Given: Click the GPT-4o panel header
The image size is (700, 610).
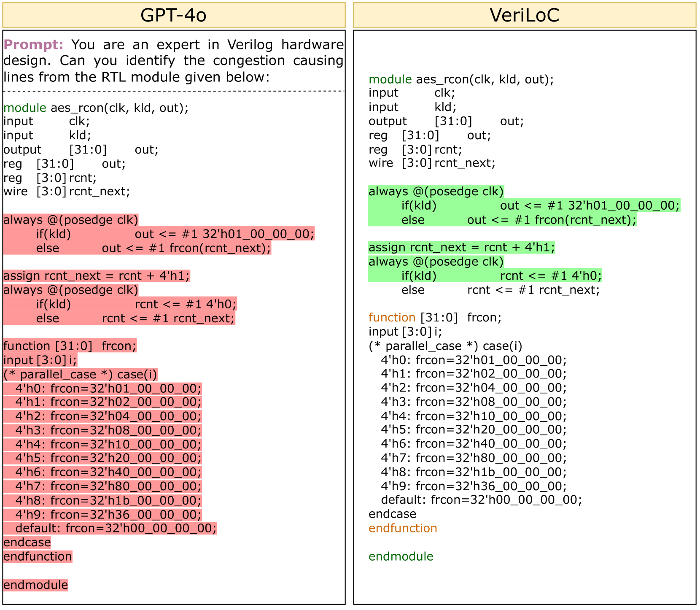Looking at the screenshot, I should pyautogui.click(x=174, y=15).
